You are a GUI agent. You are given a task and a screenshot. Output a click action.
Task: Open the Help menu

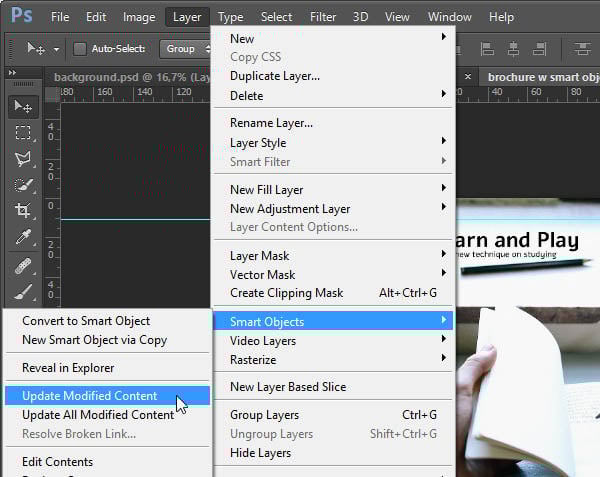501,17
